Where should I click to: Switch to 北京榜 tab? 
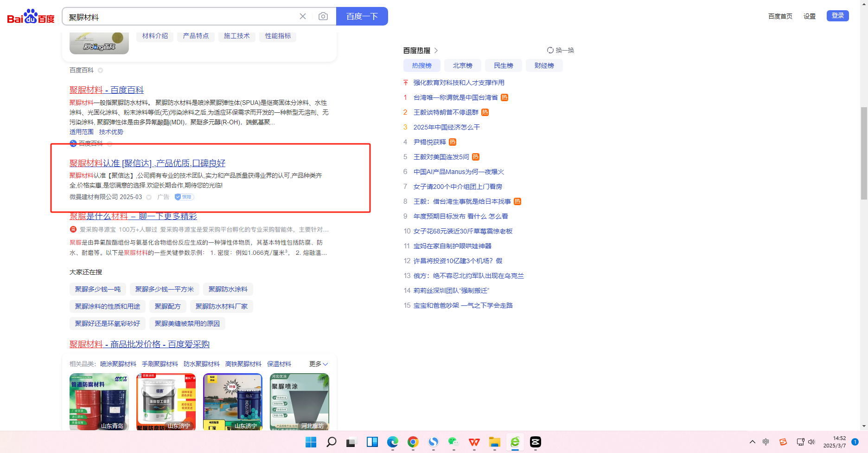click(x=462, y=65)
